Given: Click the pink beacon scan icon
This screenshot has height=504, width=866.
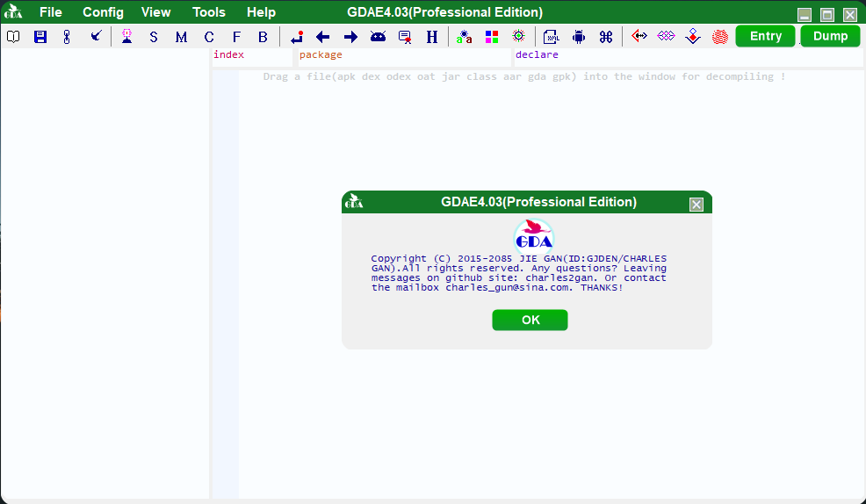Looking at the screenshot, I should [127, 37].
